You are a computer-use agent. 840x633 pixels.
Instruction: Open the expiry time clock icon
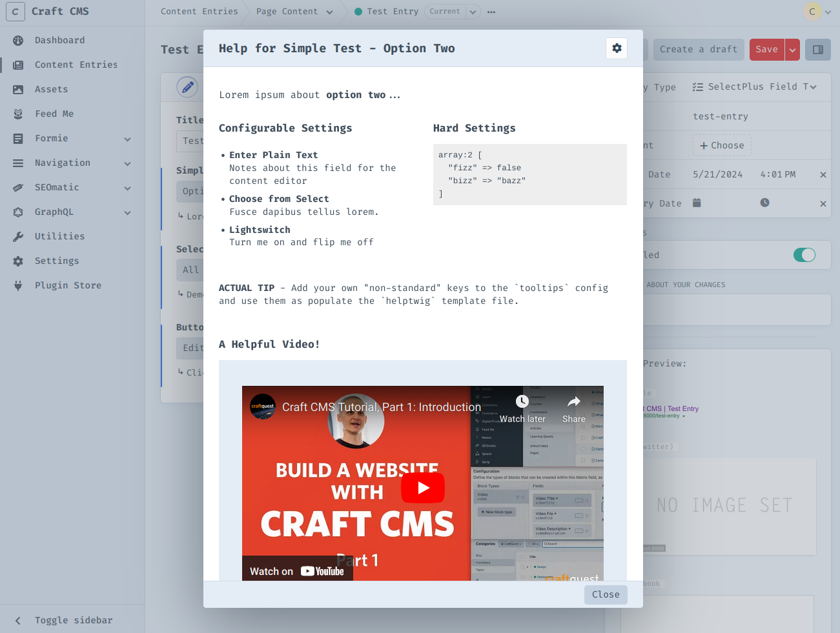(764, 203)
